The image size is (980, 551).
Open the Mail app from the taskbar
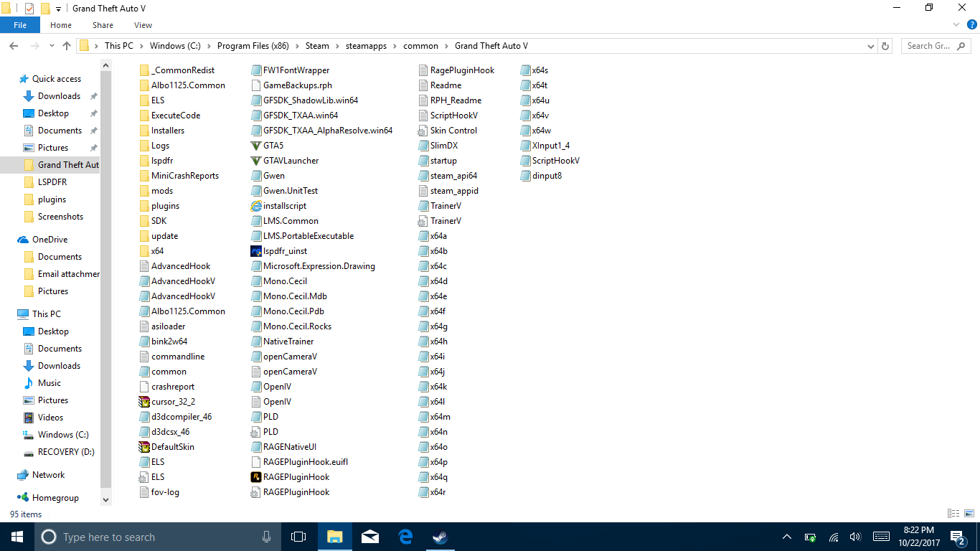(370, 537)
